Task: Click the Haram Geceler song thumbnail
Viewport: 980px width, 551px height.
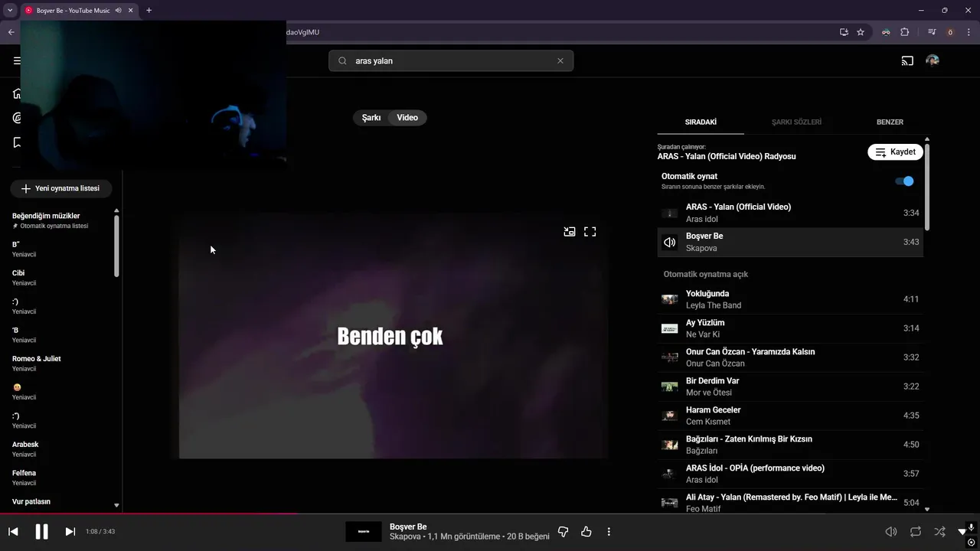Action: point(670,416)
